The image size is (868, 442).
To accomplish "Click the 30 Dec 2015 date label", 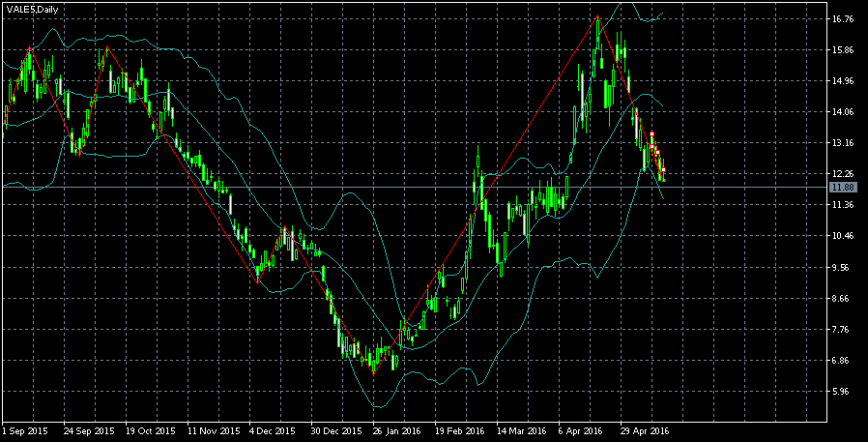I will pos(336,431).
